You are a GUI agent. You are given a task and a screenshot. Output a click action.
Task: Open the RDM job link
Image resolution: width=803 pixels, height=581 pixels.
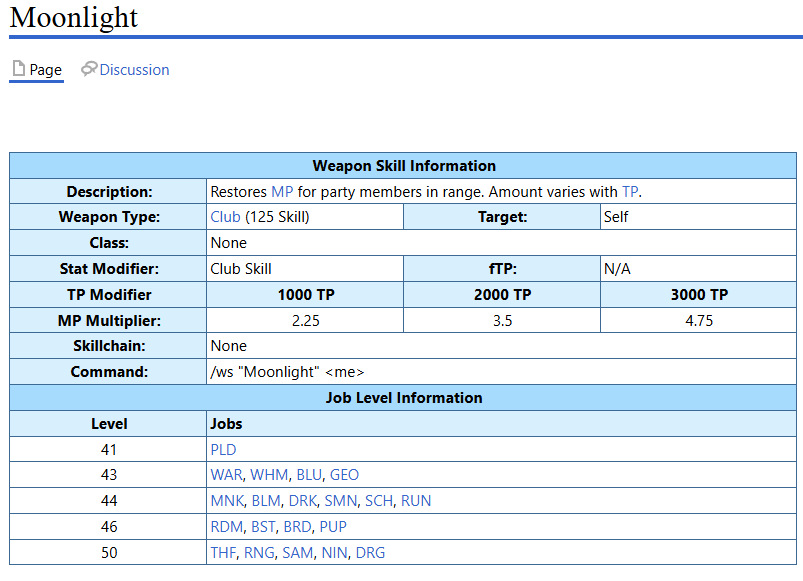pyautogui.click(x=227, y=527)
